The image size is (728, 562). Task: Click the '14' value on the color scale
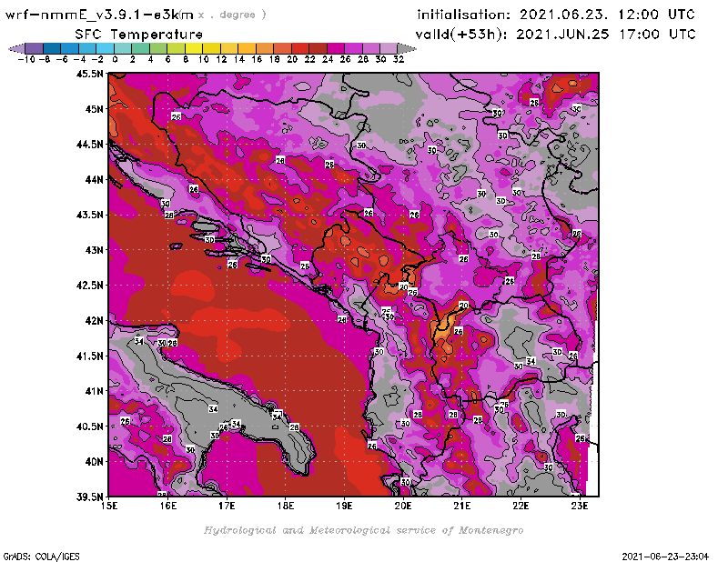[x=238, y=60]
